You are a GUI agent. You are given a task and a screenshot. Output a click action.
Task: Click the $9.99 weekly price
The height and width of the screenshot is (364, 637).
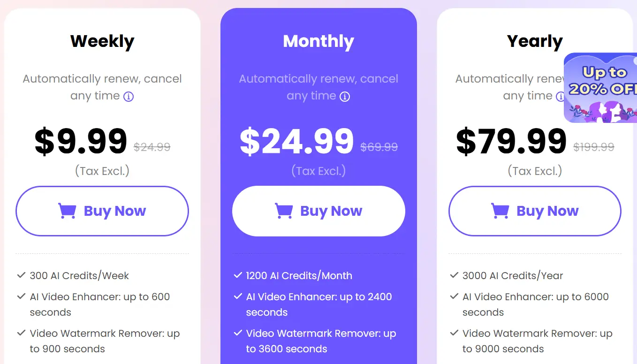(81, 141)
